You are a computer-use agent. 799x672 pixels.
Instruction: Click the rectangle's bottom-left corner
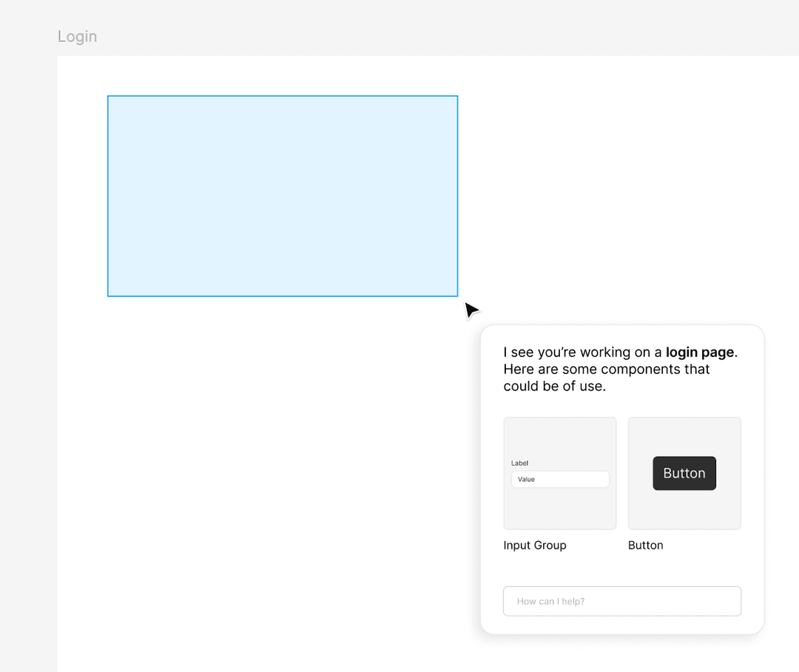pyautogui.click(x=108, y=296)
